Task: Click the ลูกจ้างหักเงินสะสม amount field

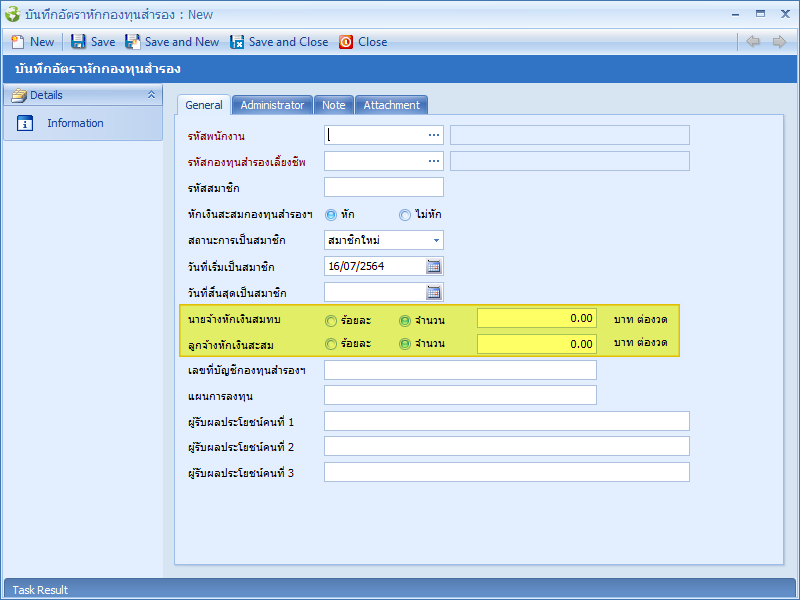Action: coord(537,344)
